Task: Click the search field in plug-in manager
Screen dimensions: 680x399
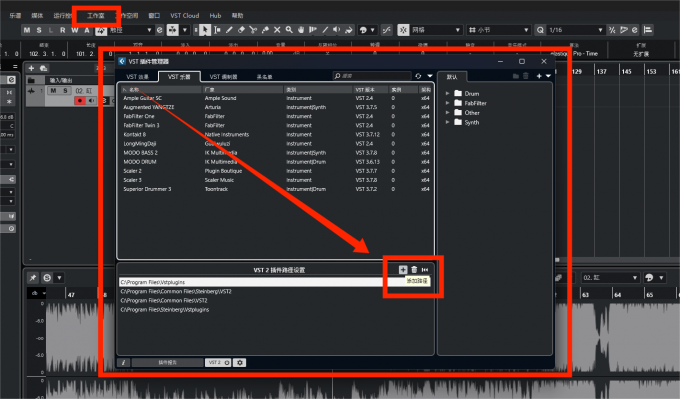Action: [372, 76]
